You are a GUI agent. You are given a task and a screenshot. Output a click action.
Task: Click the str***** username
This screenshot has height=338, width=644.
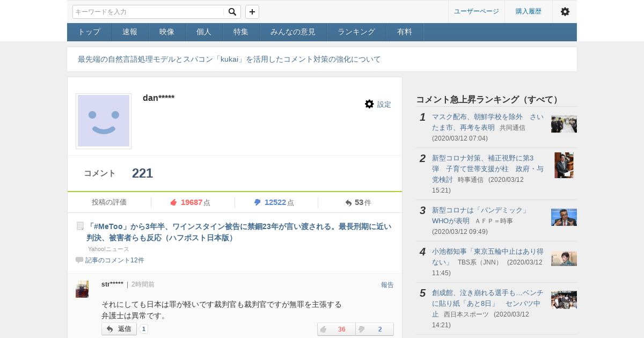click(112, 284)
